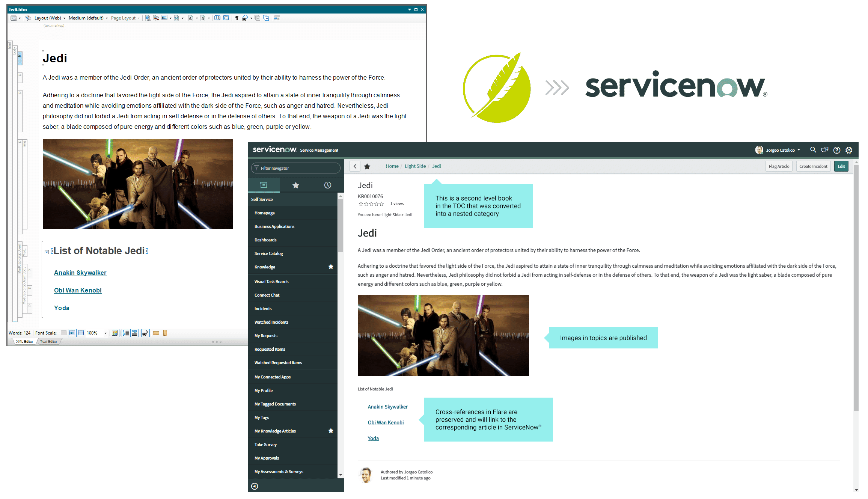This screenshot has height=499, width=868.
Task: Toggle the eye-with-arrow icon in the status bar
Action: pos(145,333)
